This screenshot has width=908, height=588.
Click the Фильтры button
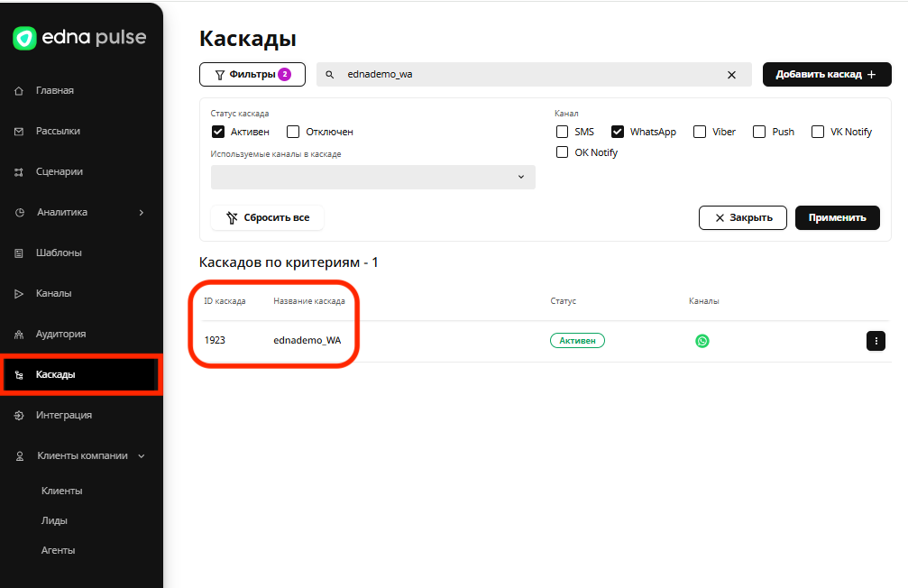pyautogui.click(x=252, y=74)
